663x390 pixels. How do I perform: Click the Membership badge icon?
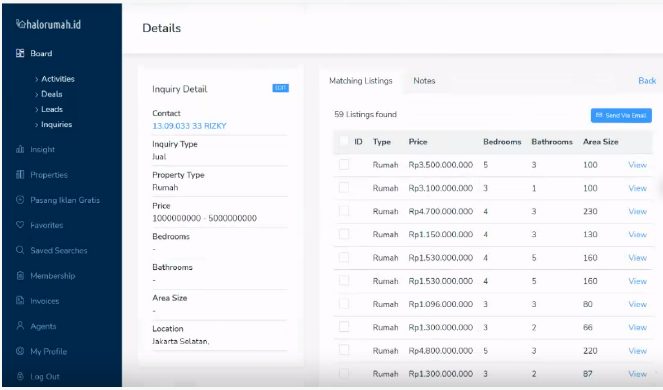pos(20,275)
